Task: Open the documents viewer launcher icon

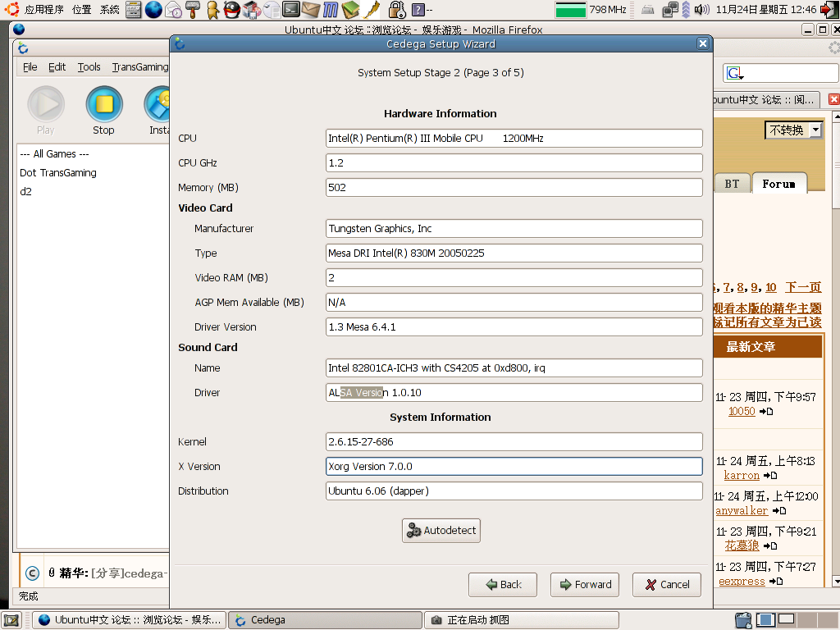Action: coord(272,9)
